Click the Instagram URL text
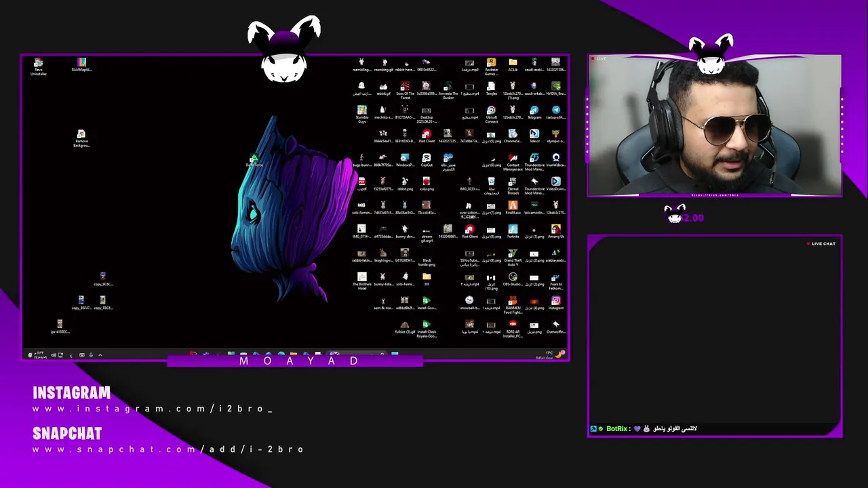 click(x=153, y=409)
